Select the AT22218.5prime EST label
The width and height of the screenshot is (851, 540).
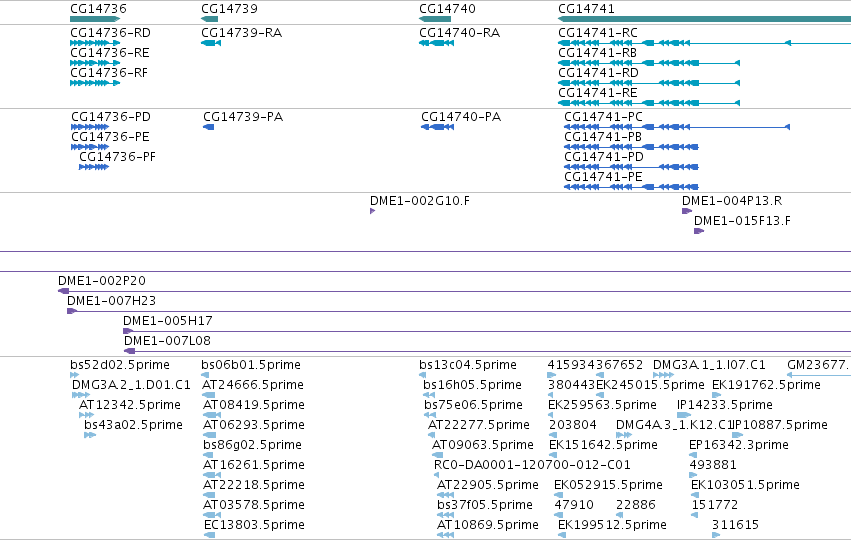pos(253,485)
